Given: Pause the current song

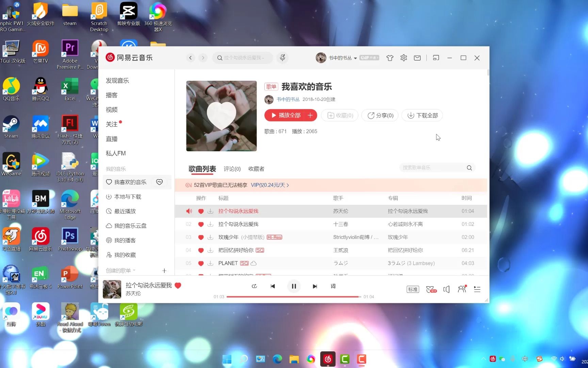Looking at the screenshot, I should pos(294,286).
